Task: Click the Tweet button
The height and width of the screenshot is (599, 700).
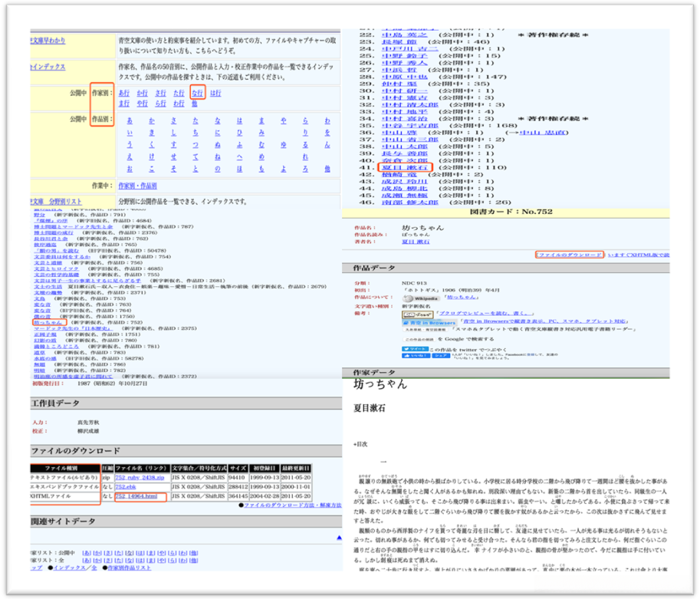Action: click(415, 349)
